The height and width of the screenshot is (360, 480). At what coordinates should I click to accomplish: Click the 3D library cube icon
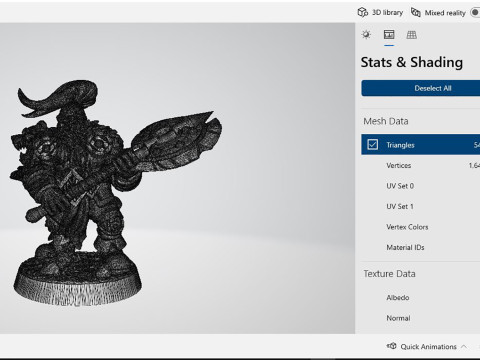tap(362, 13)
